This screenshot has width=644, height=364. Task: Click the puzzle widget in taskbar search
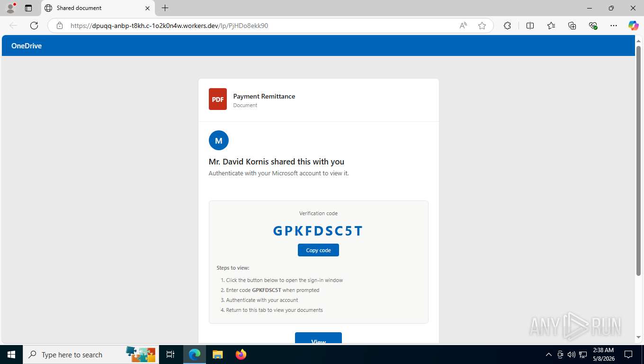(140, 354)
